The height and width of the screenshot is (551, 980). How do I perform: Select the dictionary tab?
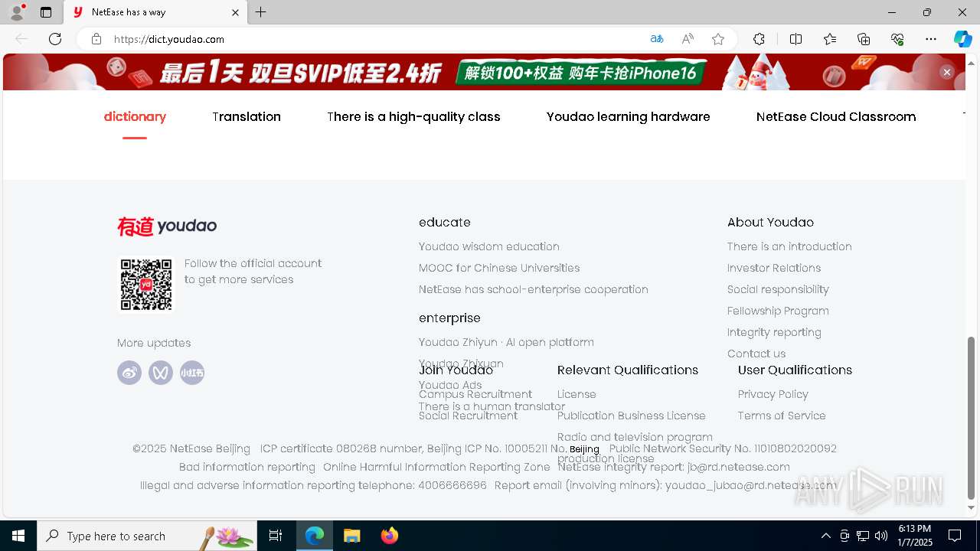pyautogui.click(x=135, y=116)
